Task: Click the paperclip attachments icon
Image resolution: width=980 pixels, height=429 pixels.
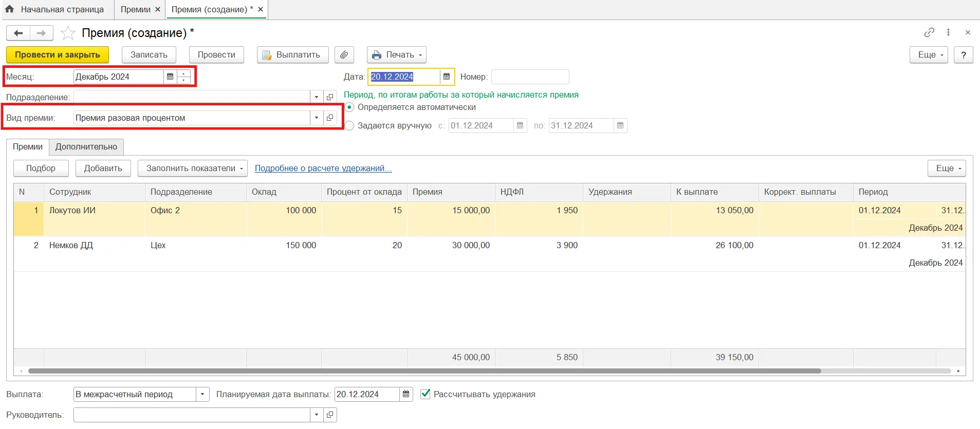Action: [344, 55]
